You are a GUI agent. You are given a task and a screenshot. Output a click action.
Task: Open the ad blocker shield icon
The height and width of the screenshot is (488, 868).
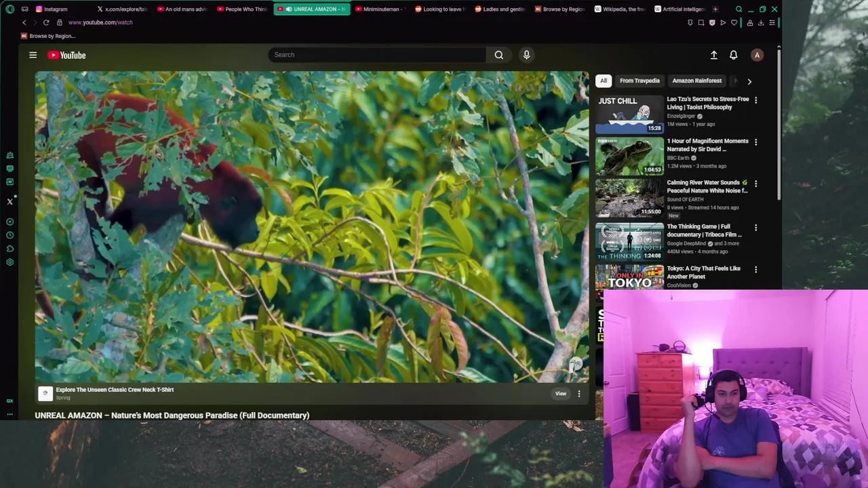click(x=712, y=22)
